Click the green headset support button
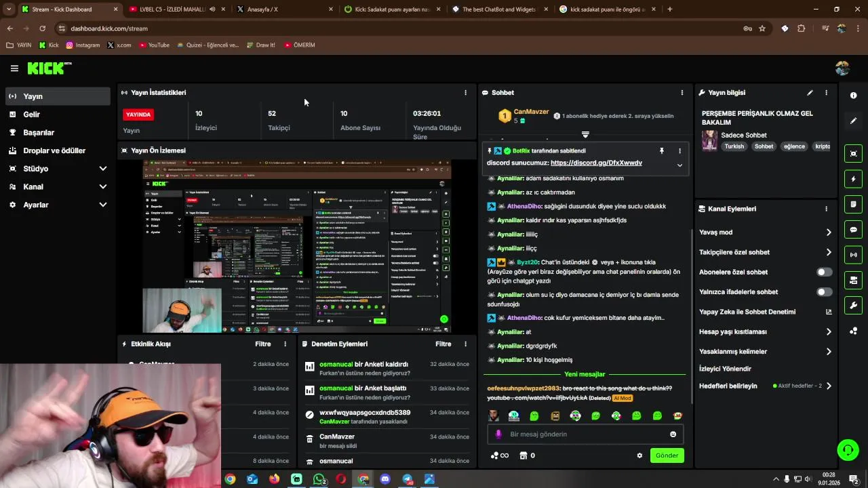868x488 pixels. [x=848, y=449]
